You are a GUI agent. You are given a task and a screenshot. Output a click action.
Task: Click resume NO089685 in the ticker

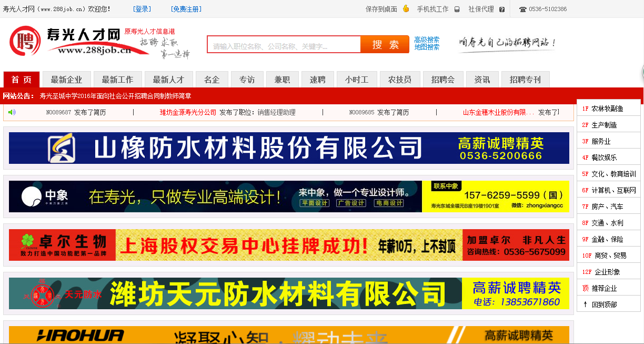pos(361,112)
